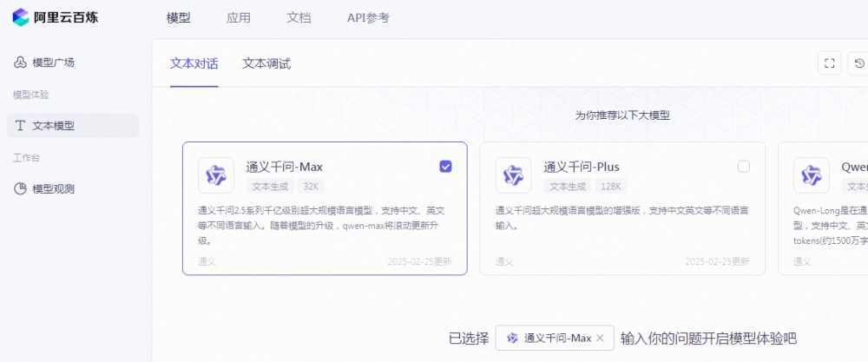Open the API参考 top navigation tab
Image resolution: width=868 pixels, height=362 pixels.
click(x=368, y=17)
